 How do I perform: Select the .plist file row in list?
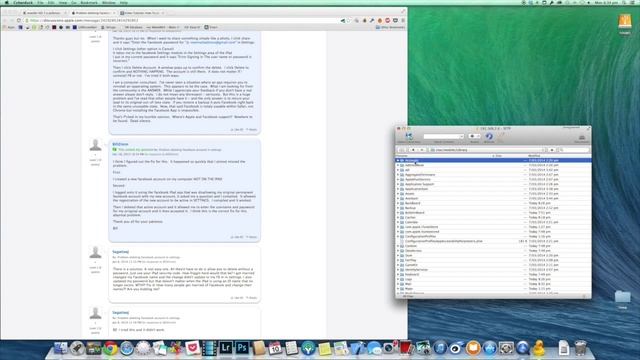click(493, 241)
